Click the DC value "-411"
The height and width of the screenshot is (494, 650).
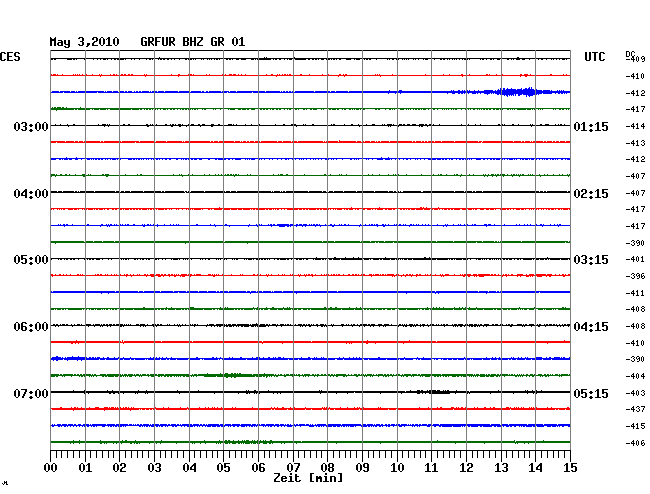pos(635,293)
